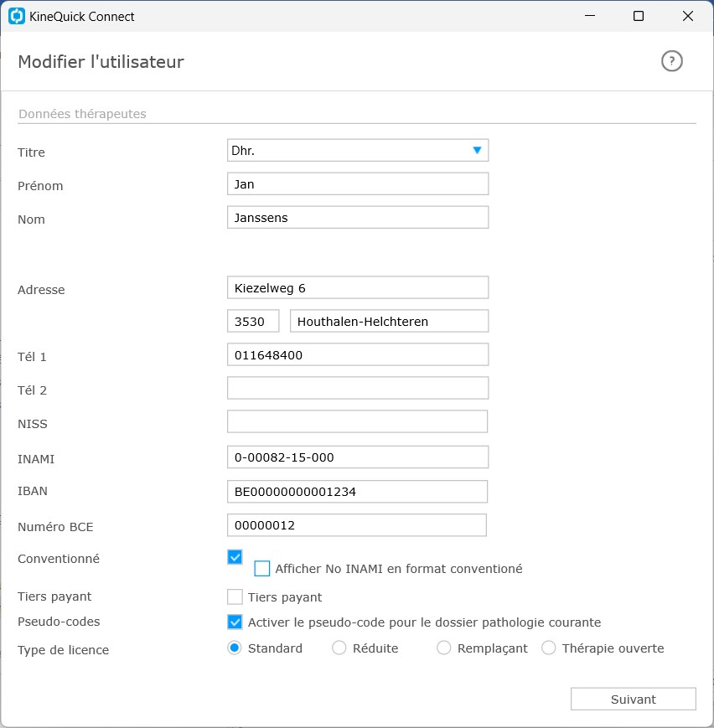Screen dimensions: 714x728
Task: Open the help question mark icon
Action: (x=671, y=61)
